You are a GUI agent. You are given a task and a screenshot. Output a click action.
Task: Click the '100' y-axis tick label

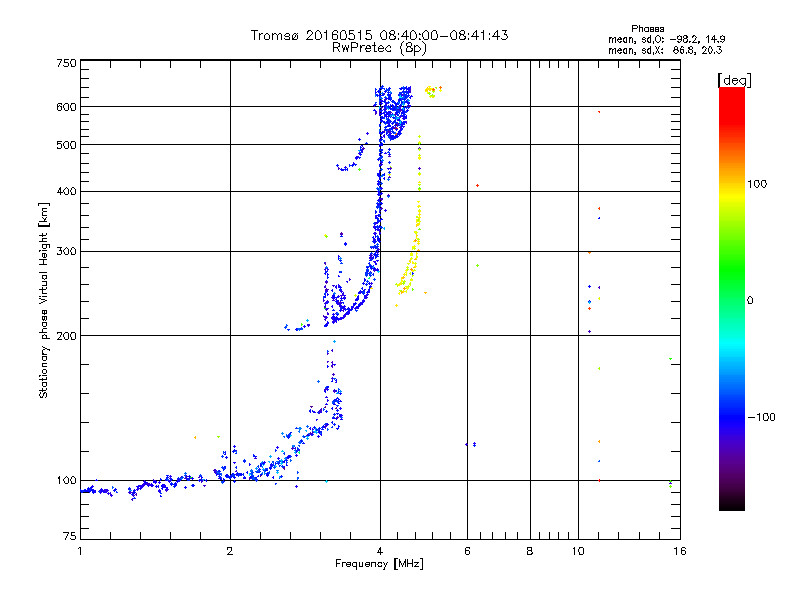[66, 481]
